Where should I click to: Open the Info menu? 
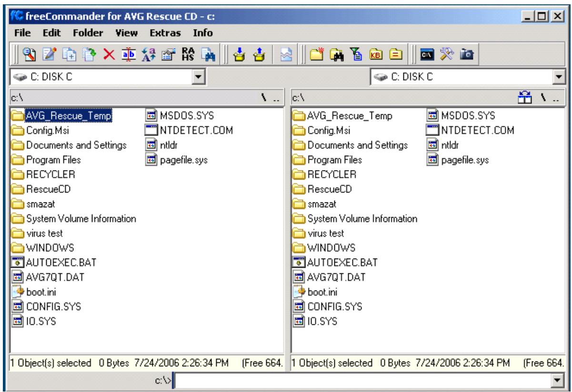coord(202,33)
